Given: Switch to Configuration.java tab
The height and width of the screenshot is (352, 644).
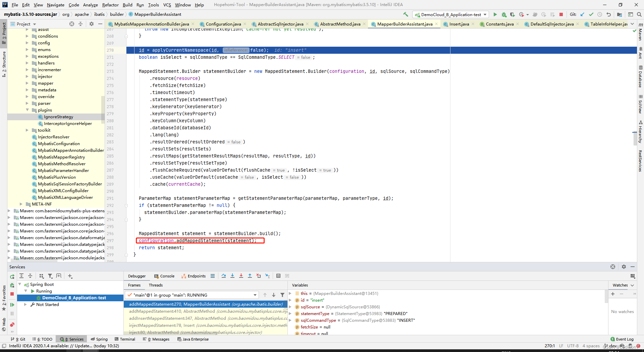Looking at the screenshot, I should 223,24.
